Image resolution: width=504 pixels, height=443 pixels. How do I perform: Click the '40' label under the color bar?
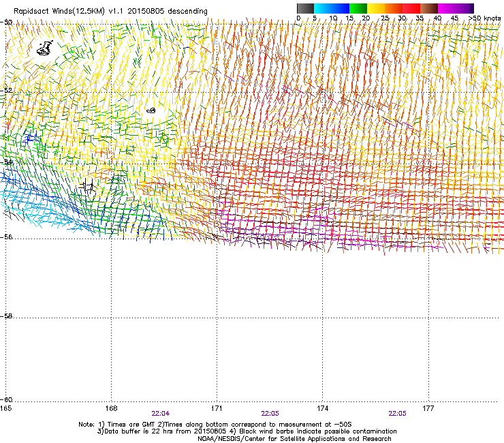pos(437,18)
